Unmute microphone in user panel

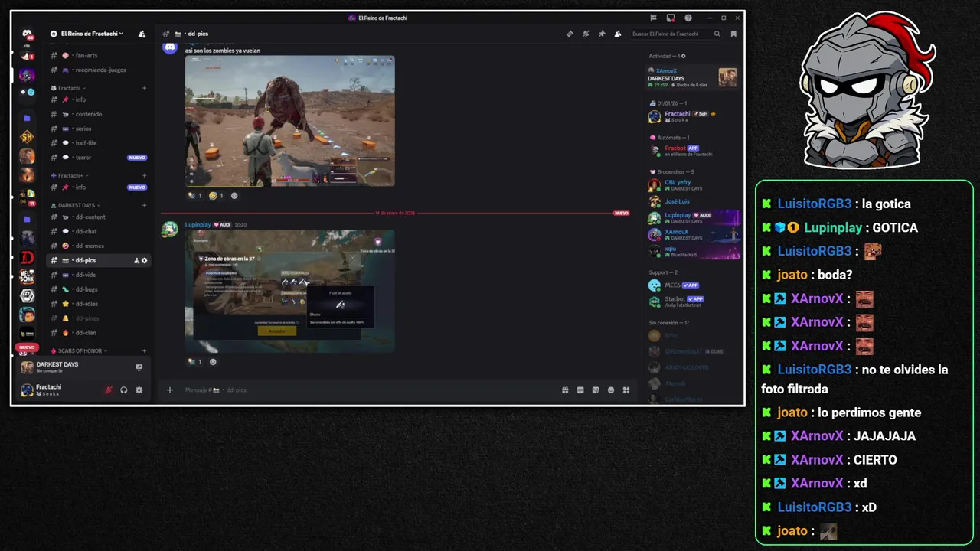point(108,390)
